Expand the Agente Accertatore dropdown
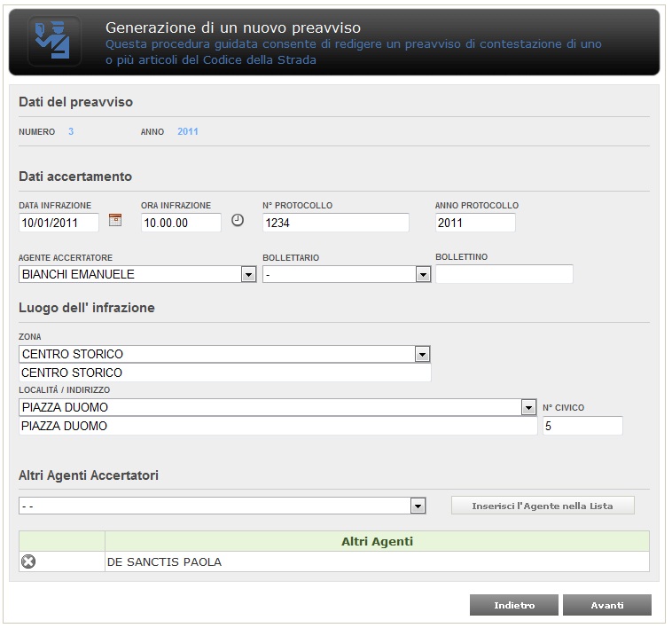The image size is (672, 628). tap(248, 274)
